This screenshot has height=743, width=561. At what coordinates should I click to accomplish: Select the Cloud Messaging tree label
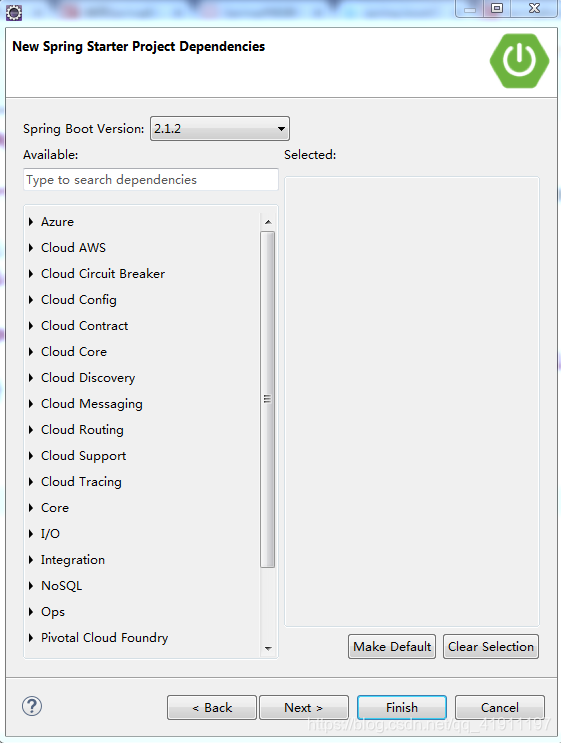(92, 404)
